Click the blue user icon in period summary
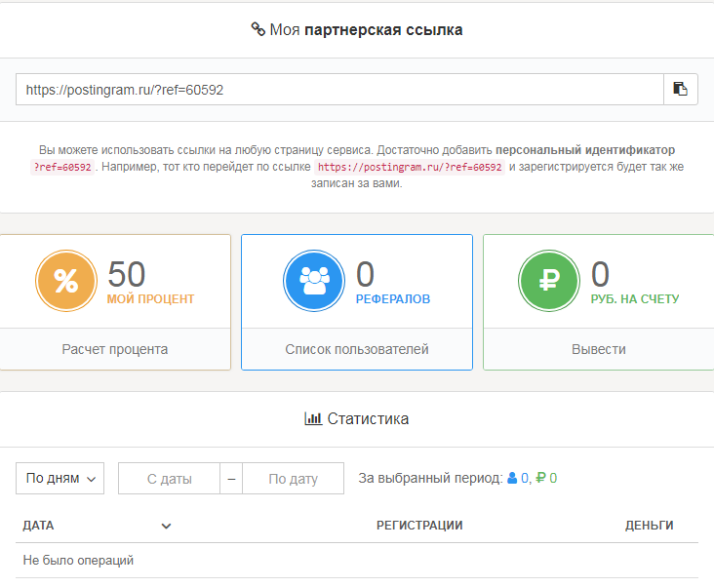The width and height of the screenshot is (714, 588). 511,479
